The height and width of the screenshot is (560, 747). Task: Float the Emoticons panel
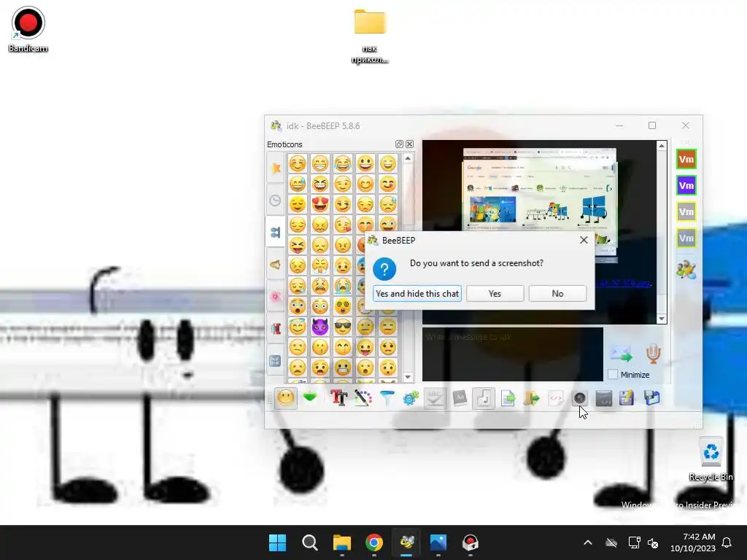coord(399,144)
